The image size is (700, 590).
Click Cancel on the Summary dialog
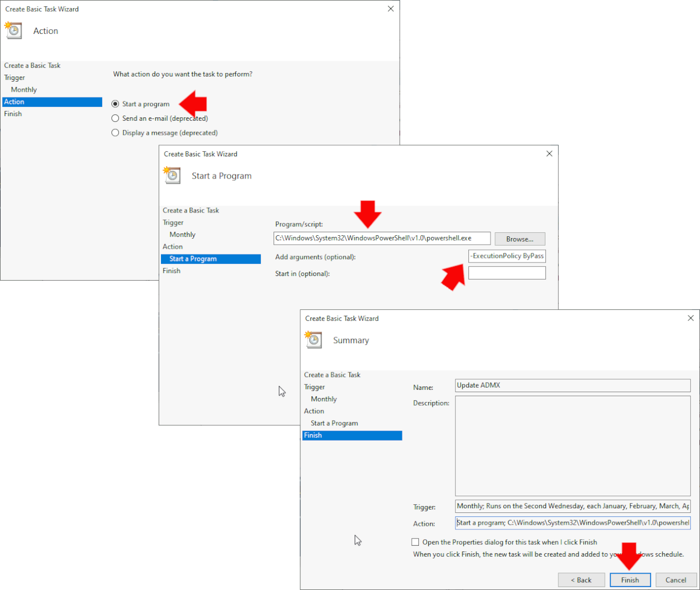[675, 579]
